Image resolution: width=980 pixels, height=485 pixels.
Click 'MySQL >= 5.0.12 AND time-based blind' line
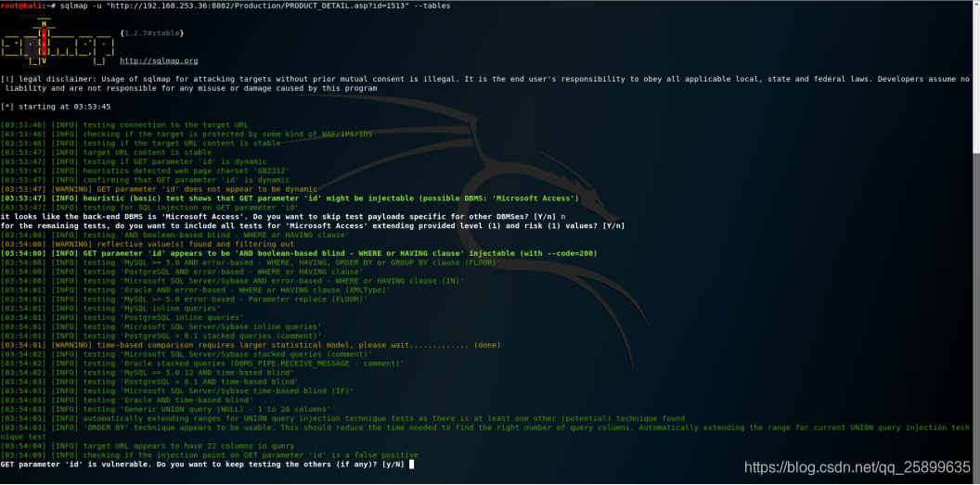point(147,373)
